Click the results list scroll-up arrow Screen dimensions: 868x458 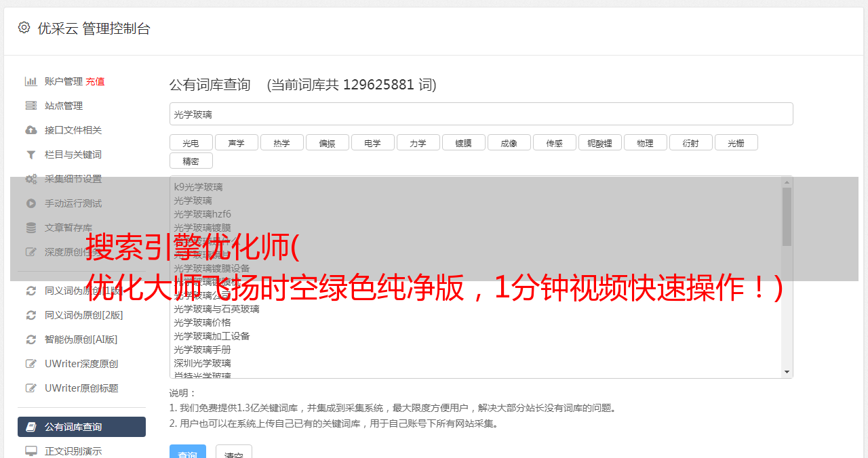[787, 182]
